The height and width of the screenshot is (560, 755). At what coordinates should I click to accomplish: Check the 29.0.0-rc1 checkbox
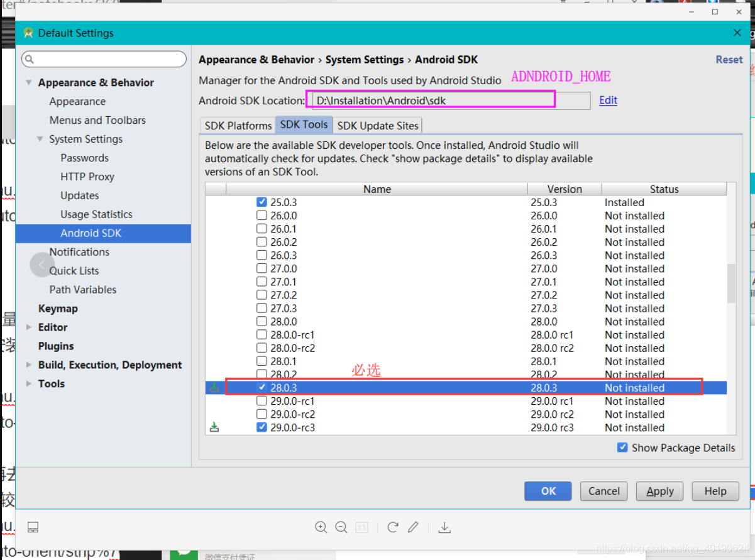[x=262, y=401]
